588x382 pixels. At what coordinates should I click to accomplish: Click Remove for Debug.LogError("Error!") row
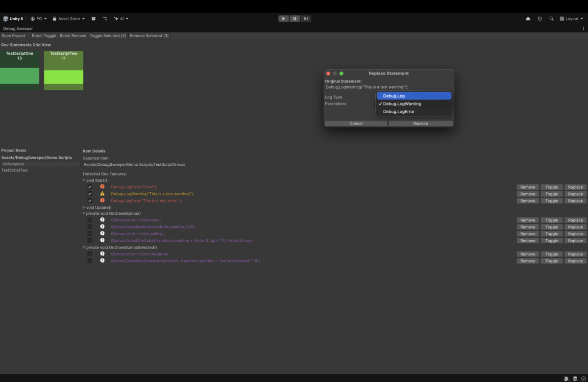coord(528,187)
